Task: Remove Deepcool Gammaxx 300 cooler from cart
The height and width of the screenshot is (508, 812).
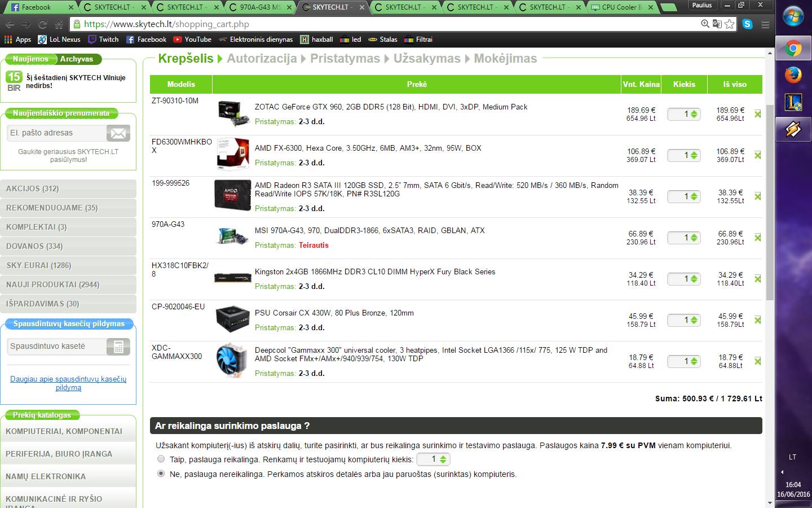Action: click(x=758, y=361)
